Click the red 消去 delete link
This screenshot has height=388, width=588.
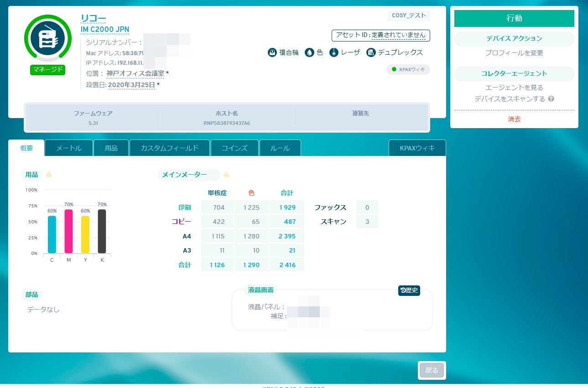pos(514,119)
